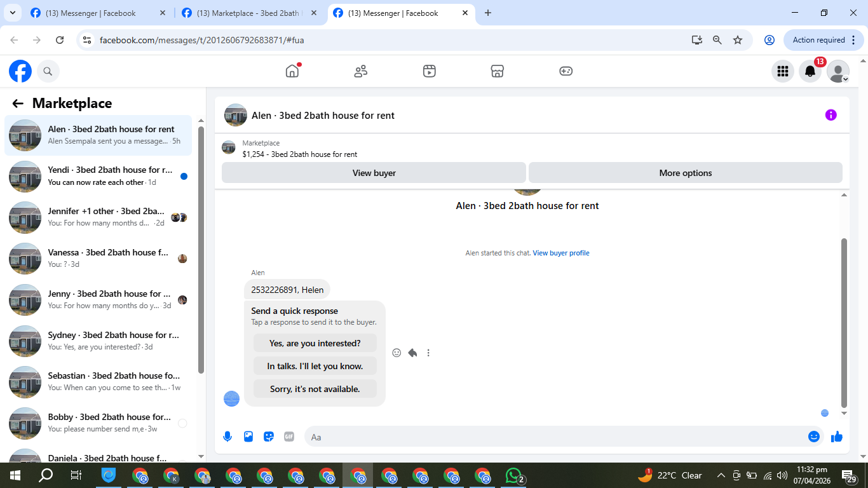Viewport: 868px width, 488px height.
Task: View site information icon
Action: 87,40
